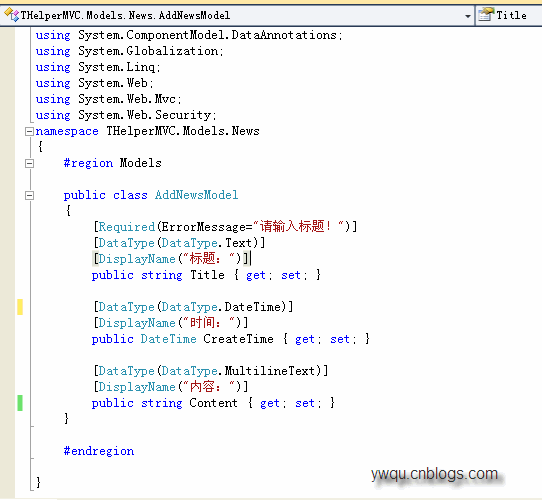The image size is (542, 500).
Task: Open the Title member dropdown
Action: pyautogui.click(x=509, y=16)
